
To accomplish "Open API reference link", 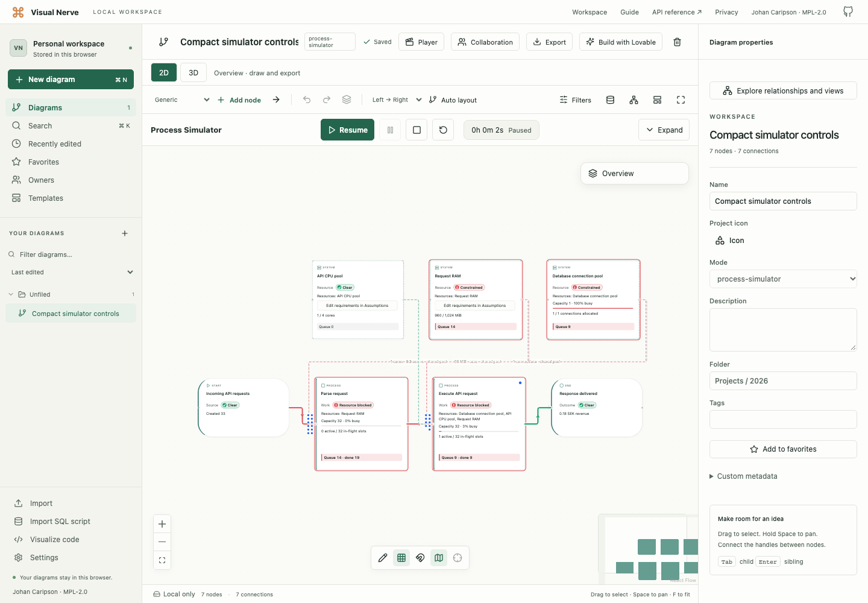I will point(676,12).
